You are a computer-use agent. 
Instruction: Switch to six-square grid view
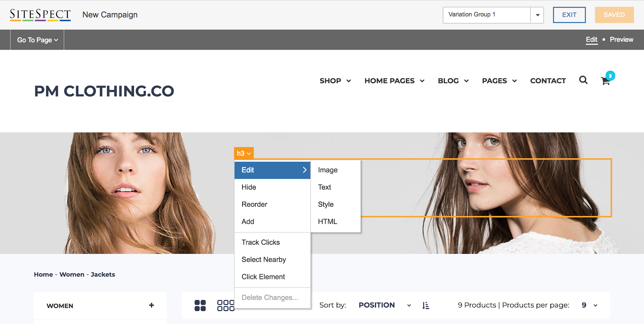pyautogui.click(x=226, y=305)
